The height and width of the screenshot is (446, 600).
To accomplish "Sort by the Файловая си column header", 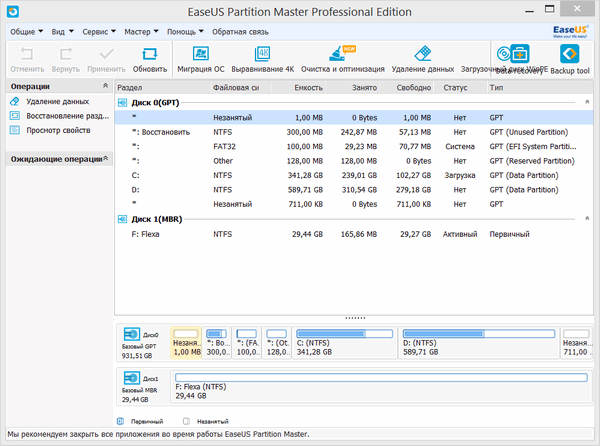I will [x=241, y=88].
